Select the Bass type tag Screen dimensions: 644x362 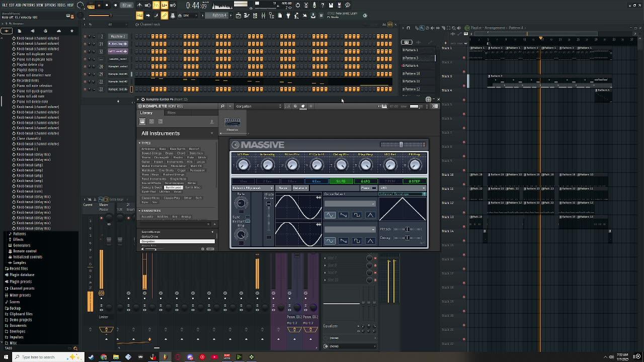[x=162, y=149]
